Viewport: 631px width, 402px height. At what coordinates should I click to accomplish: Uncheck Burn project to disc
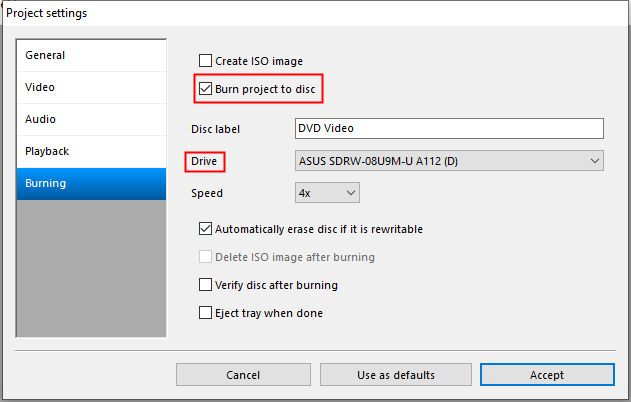pos(206,89)
